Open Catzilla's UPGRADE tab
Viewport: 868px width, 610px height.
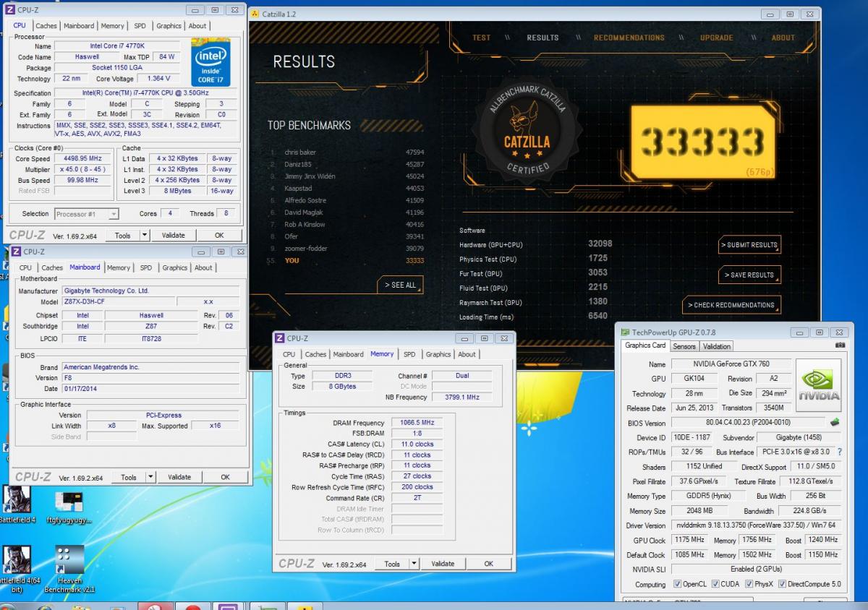716,38
